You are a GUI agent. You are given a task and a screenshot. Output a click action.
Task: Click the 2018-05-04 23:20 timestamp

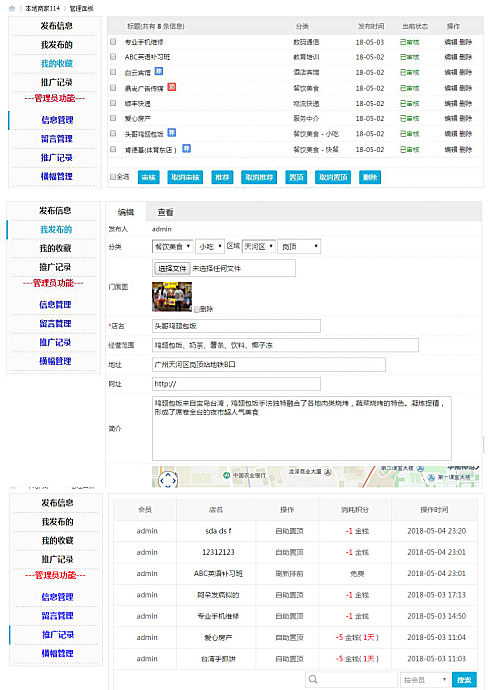pos(437,531)
